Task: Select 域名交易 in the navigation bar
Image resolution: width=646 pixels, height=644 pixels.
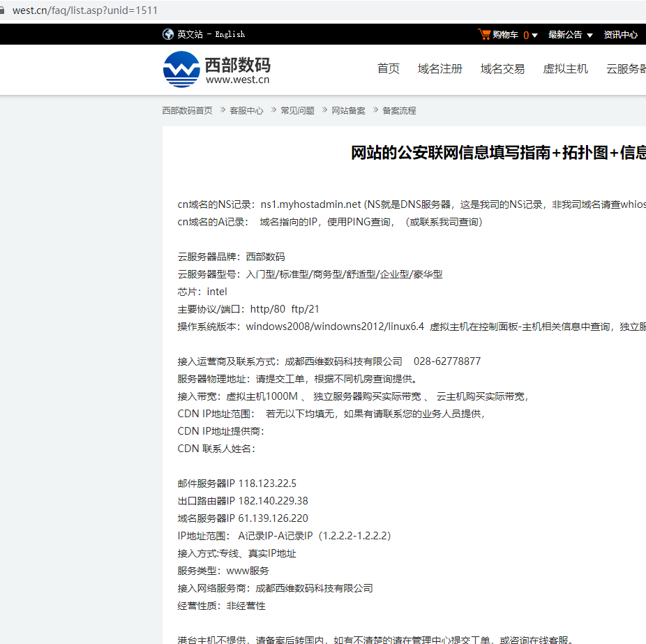Action: tap(502, 68)
